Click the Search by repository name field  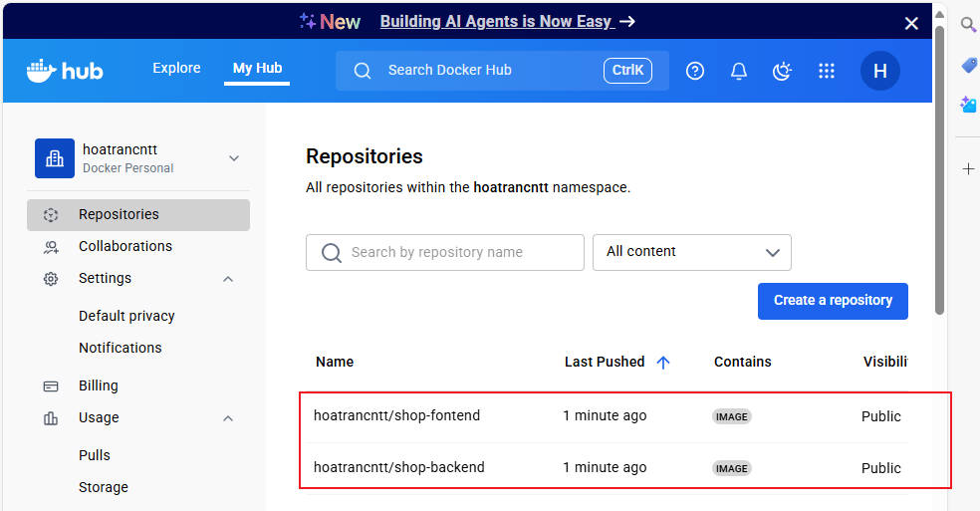click(444, 252)
